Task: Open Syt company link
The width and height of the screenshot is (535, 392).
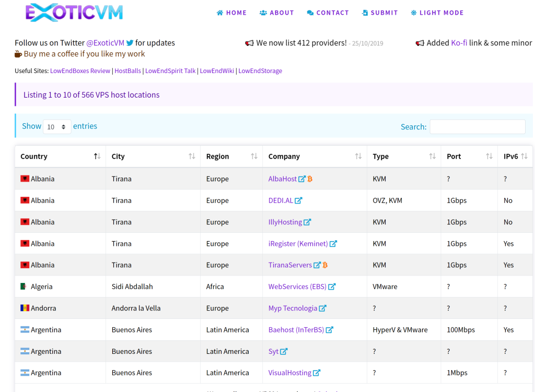Action: click(273, 351)
